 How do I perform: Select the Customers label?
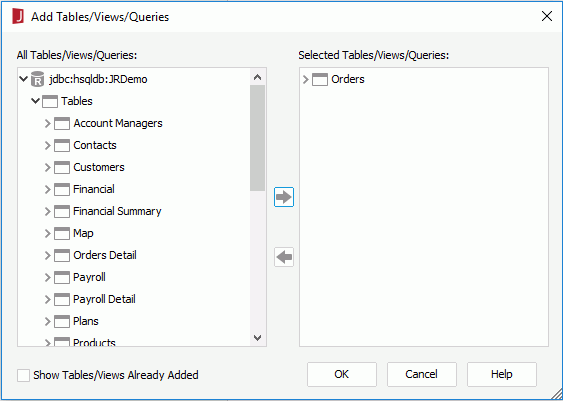(x=99, y=167)
